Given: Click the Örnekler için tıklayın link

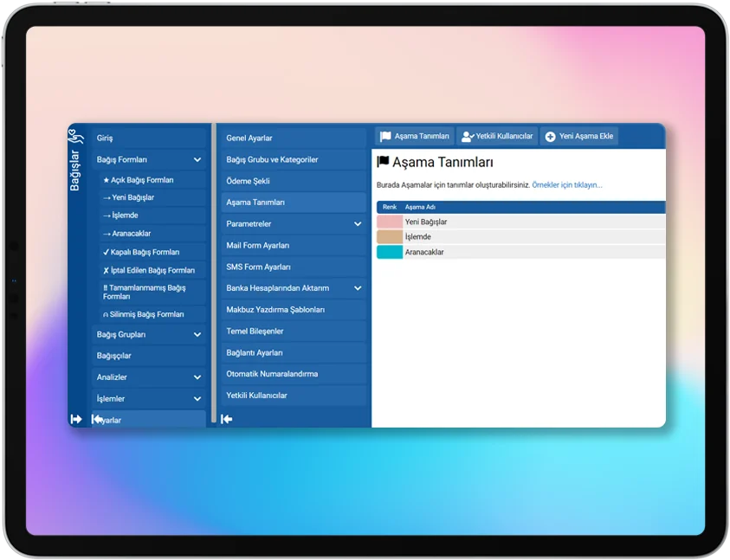Looking at the screenshot, I should tap(566, 185).
